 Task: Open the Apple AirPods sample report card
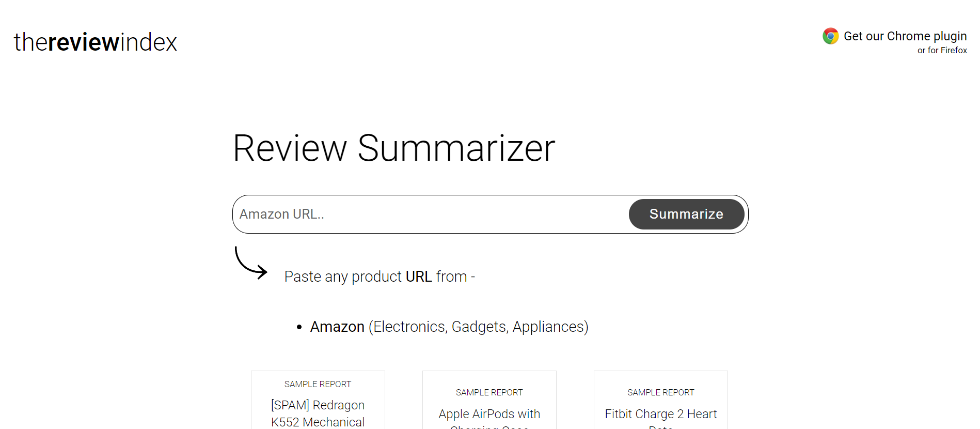(x=489, y=400)
